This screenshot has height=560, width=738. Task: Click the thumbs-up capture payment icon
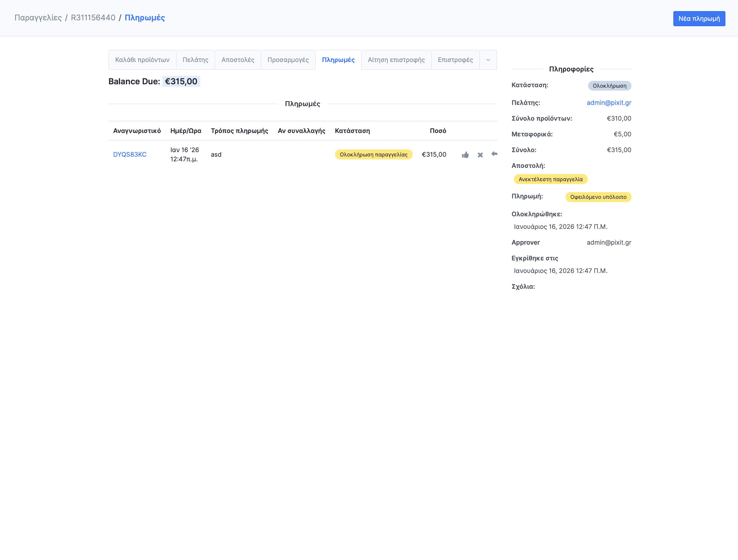[x=465, y=155]
